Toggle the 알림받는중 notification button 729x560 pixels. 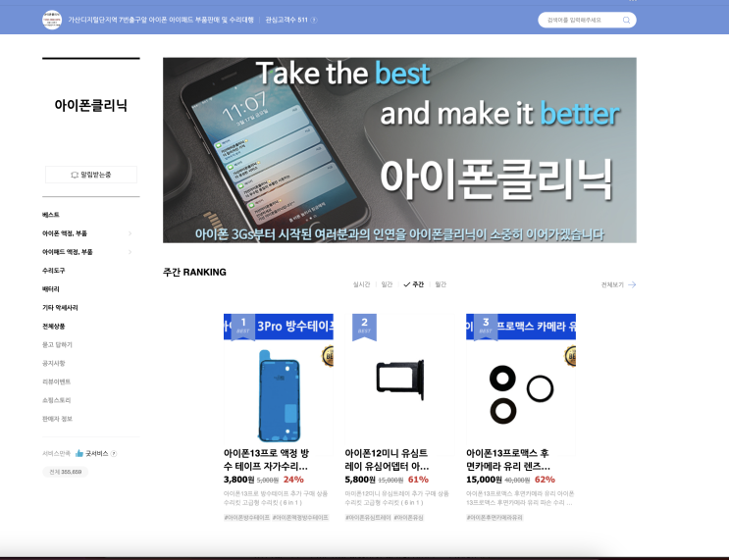click(91, 175)
